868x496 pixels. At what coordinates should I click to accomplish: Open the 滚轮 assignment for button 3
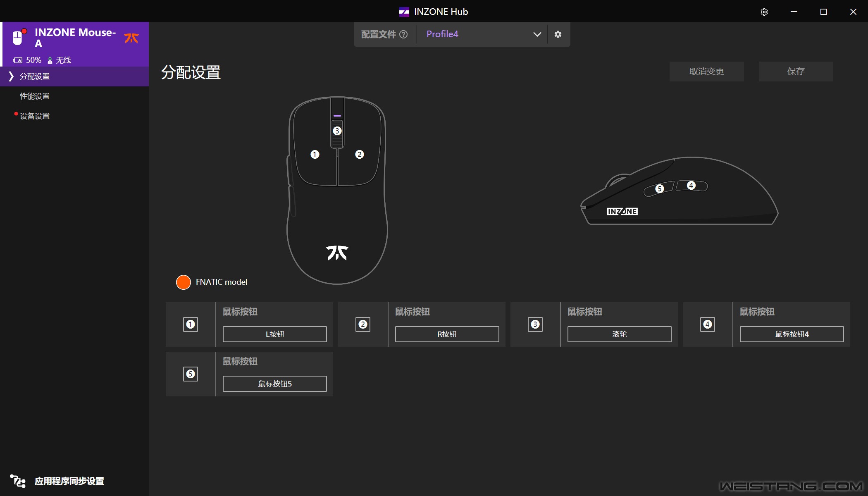(x=620, y=334)
